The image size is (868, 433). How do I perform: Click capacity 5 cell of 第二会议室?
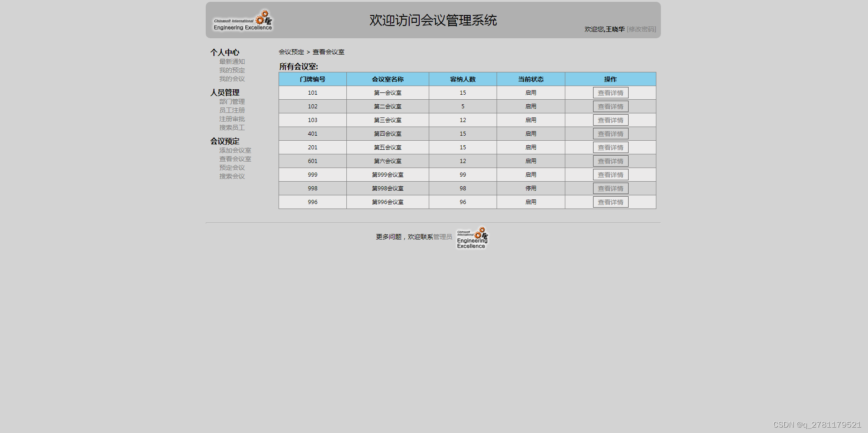click(x=463, y=107)
